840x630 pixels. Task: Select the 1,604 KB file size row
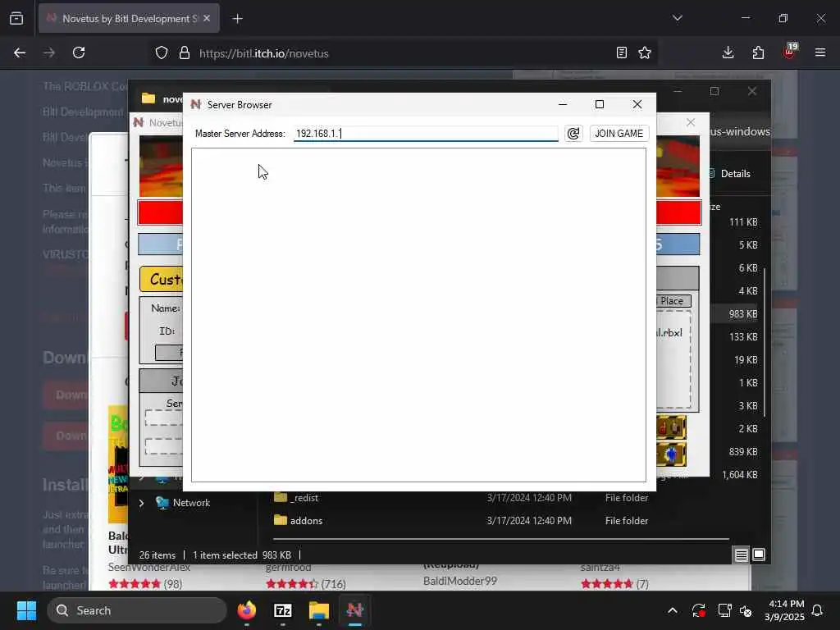point(740,475)
